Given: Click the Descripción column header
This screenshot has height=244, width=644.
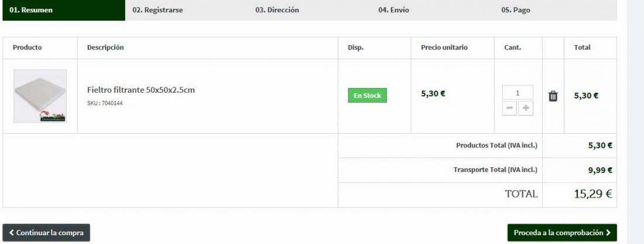Looking at the screenshot, I should (x=105, y=48).
